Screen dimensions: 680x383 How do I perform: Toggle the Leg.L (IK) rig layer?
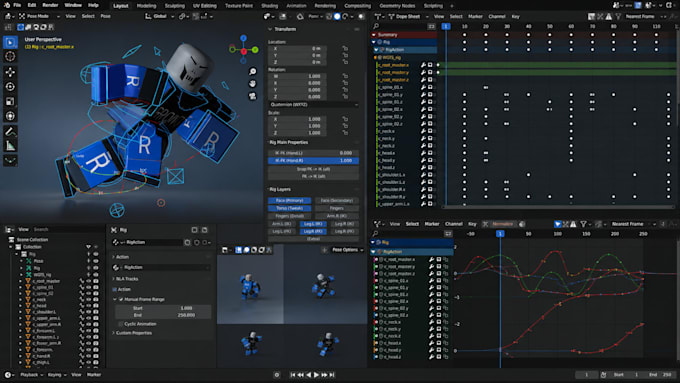313,224
